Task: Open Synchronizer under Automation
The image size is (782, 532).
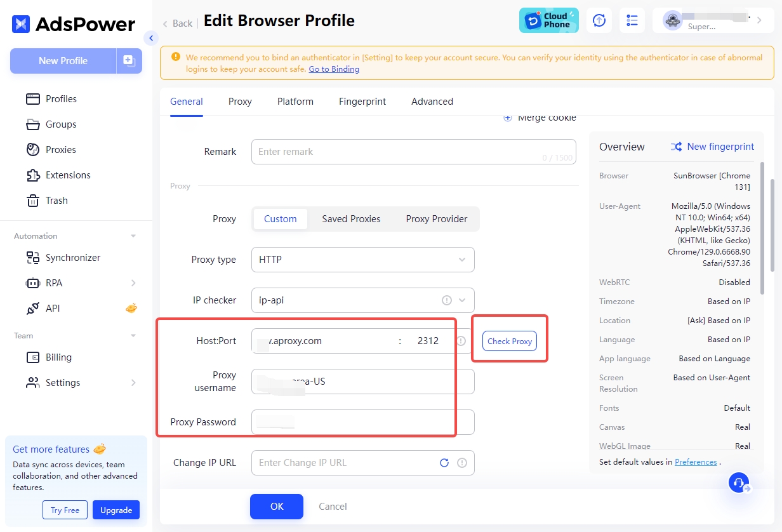Action: pos(73,258)
